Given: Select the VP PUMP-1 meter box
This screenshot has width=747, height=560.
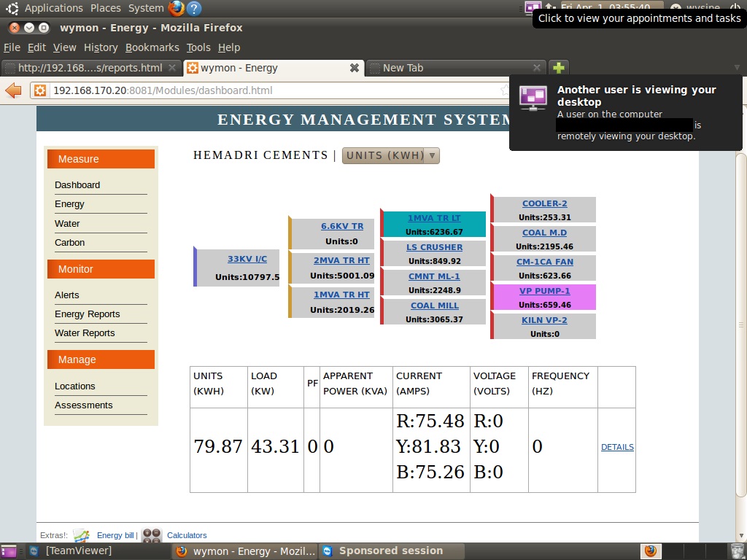Looking at the screenshot, I should (x=545, y=297).
